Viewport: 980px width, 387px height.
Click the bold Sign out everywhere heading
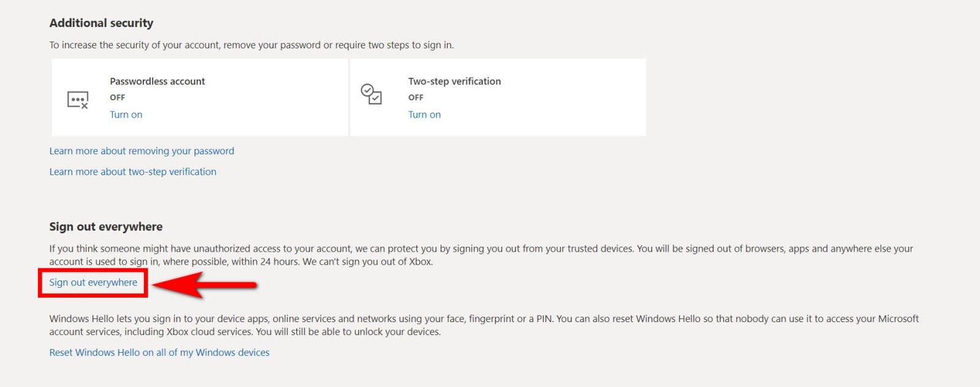click(x=106, y=227)
